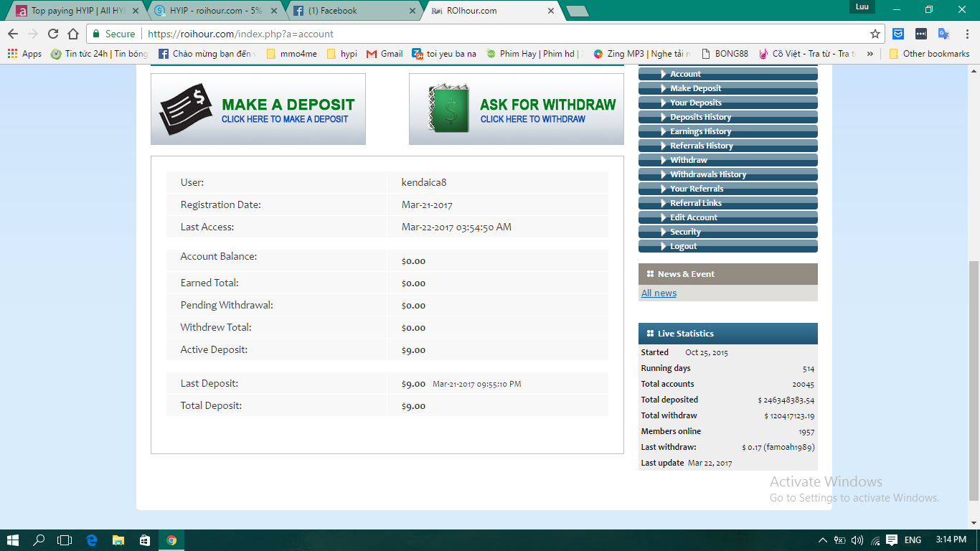Click the check cheque deposit icon
980x551 pixels.
(x=186, y=109)
